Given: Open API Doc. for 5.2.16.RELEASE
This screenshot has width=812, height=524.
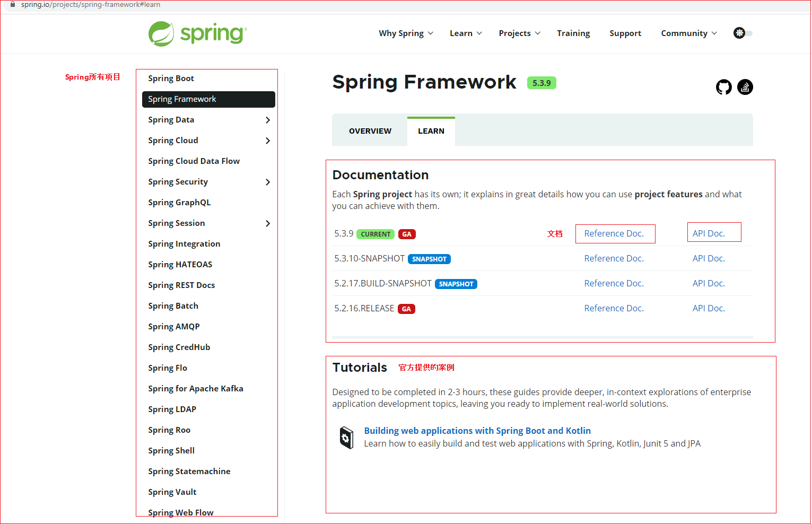Looking at the screenshot, I should click(709, 309).
